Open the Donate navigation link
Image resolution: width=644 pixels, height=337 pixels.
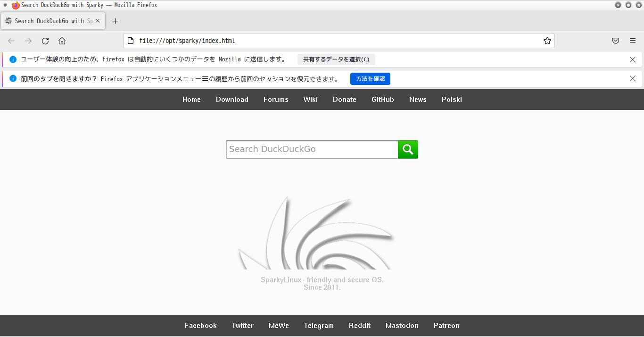pyautogui.click(x=345, y=100)
